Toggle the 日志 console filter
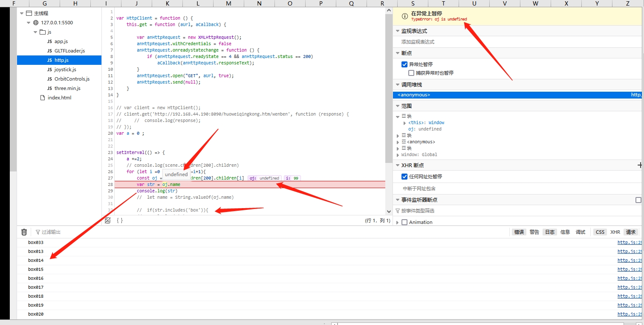 (x=550, y=232)
